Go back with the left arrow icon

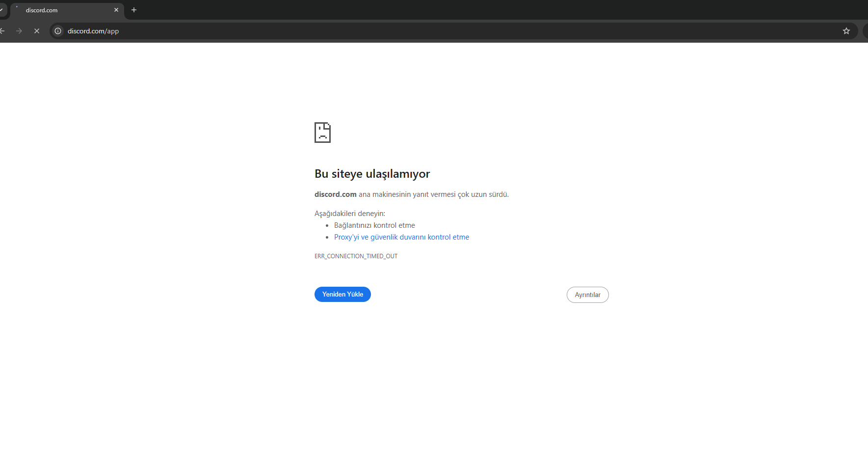pos(2,31)
